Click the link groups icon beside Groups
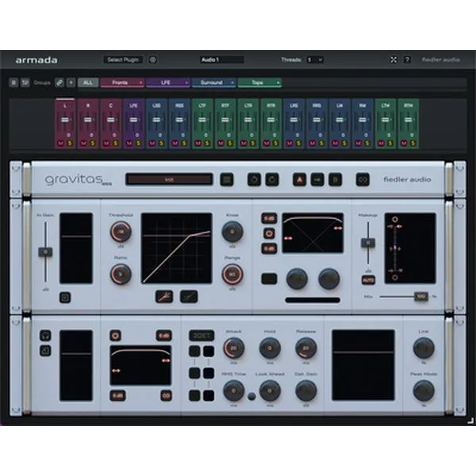The height and width of the screenshot is (476, 476). pyautogui.click(x=59, y=83)
